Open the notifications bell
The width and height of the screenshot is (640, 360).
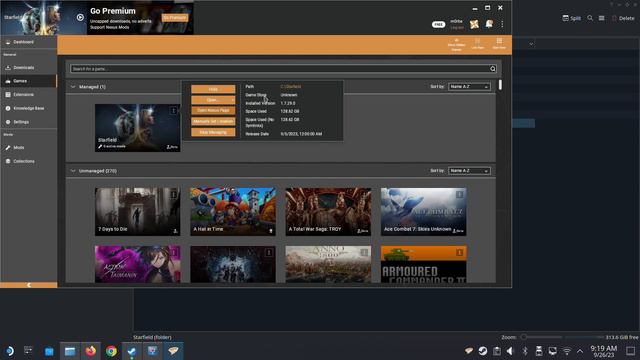click(489, 24)
